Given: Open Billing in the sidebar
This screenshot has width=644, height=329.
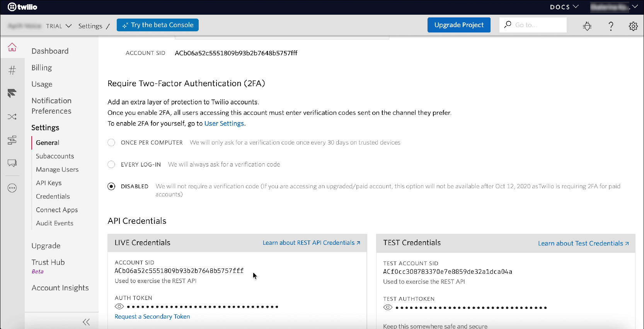Looking at the screenshot, I should click(42, 68).
